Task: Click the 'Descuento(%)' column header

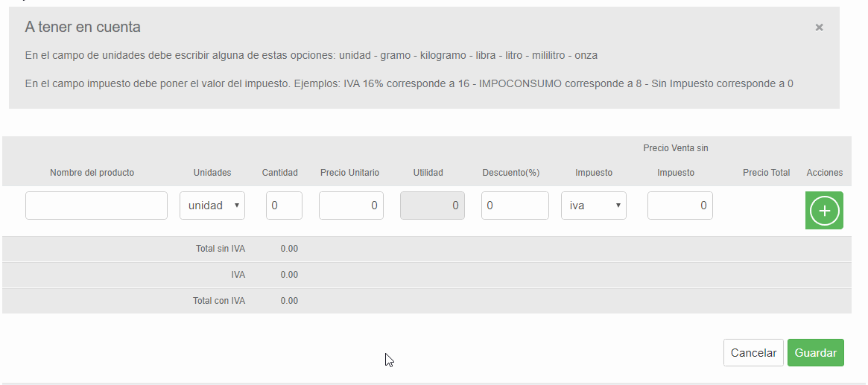Action: pyautogui.click(x=511, y=173)
